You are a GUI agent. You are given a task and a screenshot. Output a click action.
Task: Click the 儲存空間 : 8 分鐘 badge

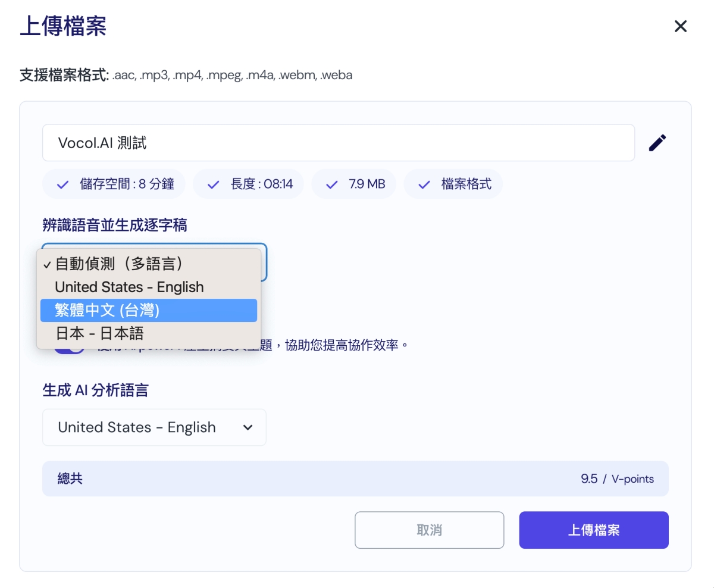click(x=114, y=184)
